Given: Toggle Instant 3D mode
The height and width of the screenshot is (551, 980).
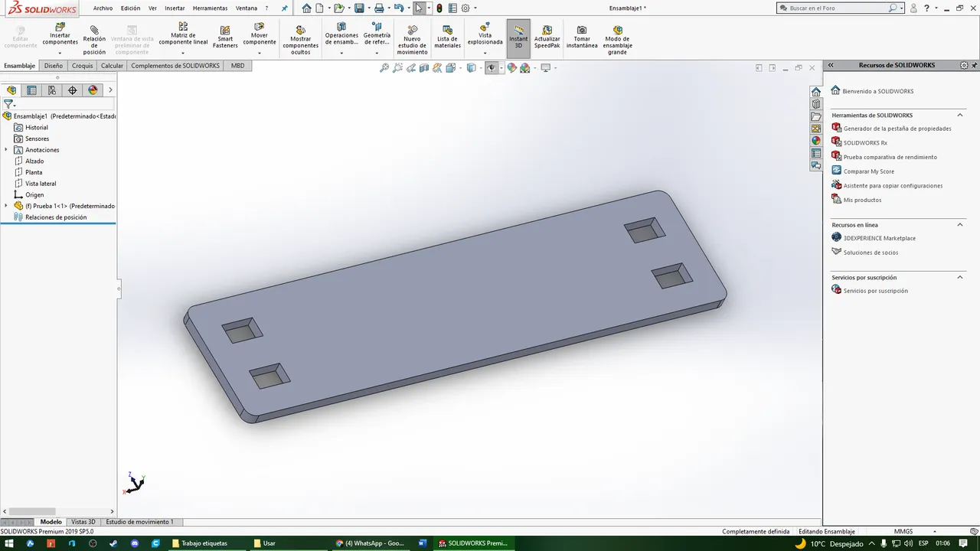Looking at the screenshot, I should [x=518, y=38].
